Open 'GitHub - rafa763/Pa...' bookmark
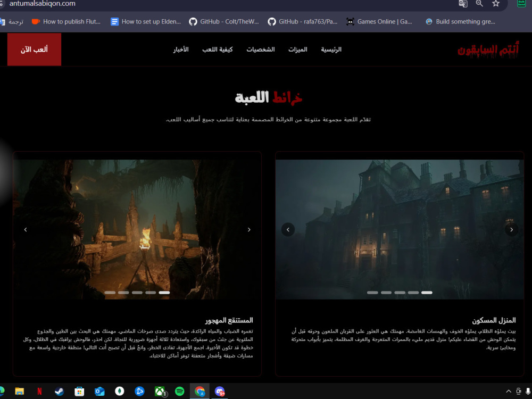 (x=303, y=22)
